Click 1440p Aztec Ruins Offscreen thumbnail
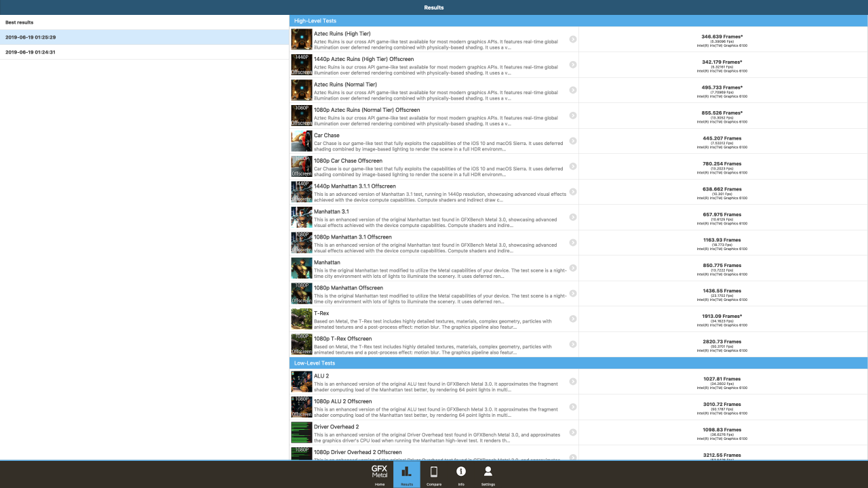The height and width of the screenshot is (488, 868). pyautogui.click(x=302, y=64)
